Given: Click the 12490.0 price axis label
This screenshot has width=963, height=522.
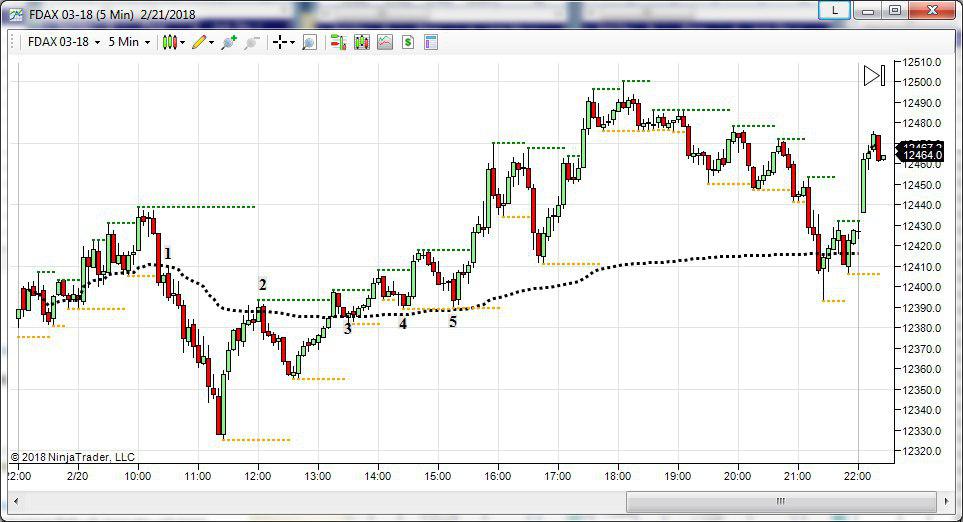Looking at the screenshot, I should pyautogui.click(x=922, y=103).
